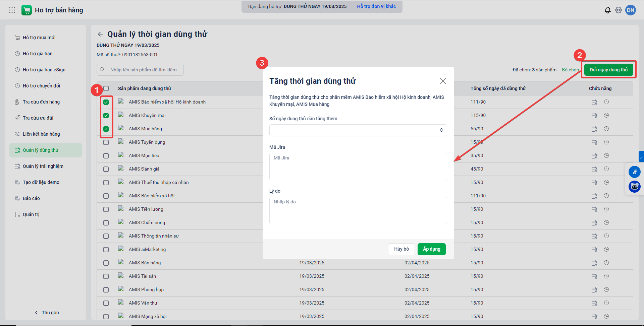Uncheck AMIS Bảo hiểm xã hội Hộ kinh doanh checkbox
This screenshot has width=644, height=326.
click(106, 102)
